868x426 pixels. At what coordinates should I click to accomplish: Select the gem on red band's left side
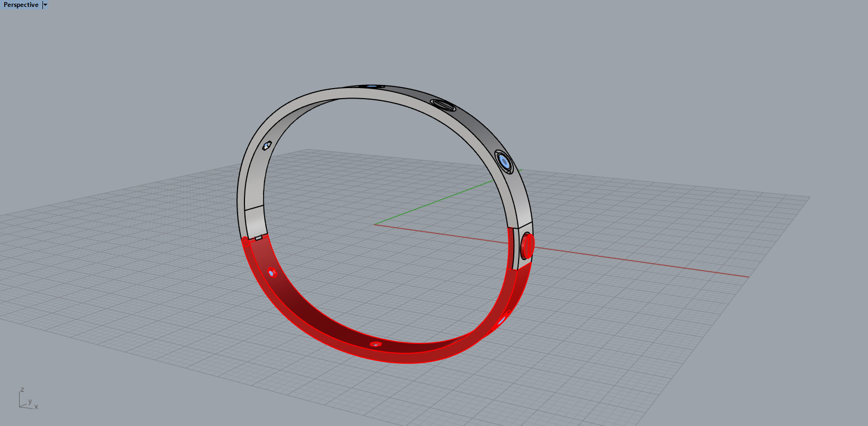(x=272, y=273)
